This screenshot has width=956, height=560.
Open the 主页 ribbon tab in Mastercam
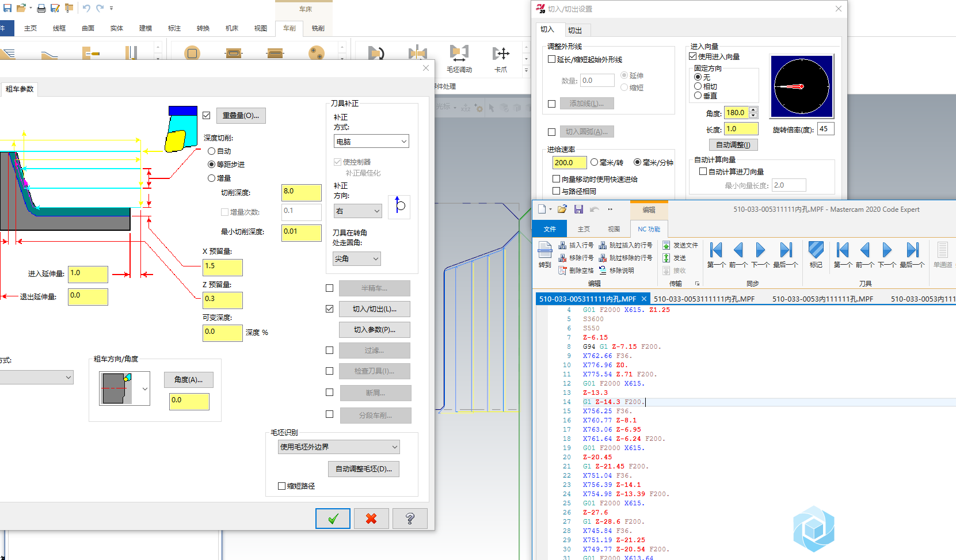(31, 28)
